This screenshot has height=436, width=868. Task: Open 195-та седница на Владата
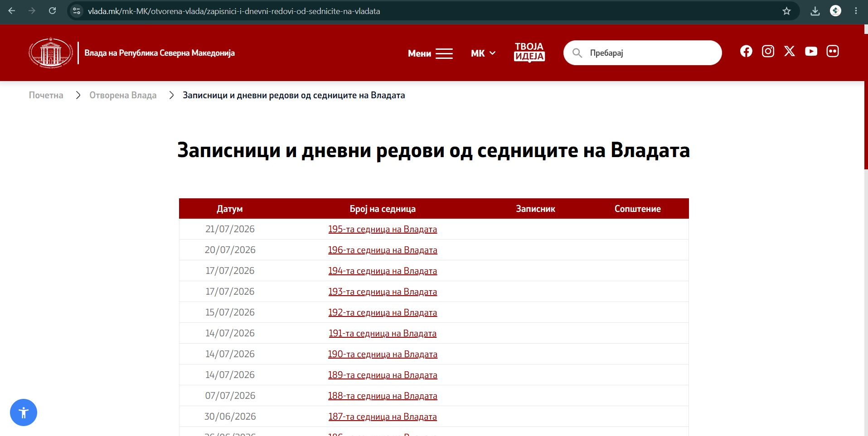point(383,229)
